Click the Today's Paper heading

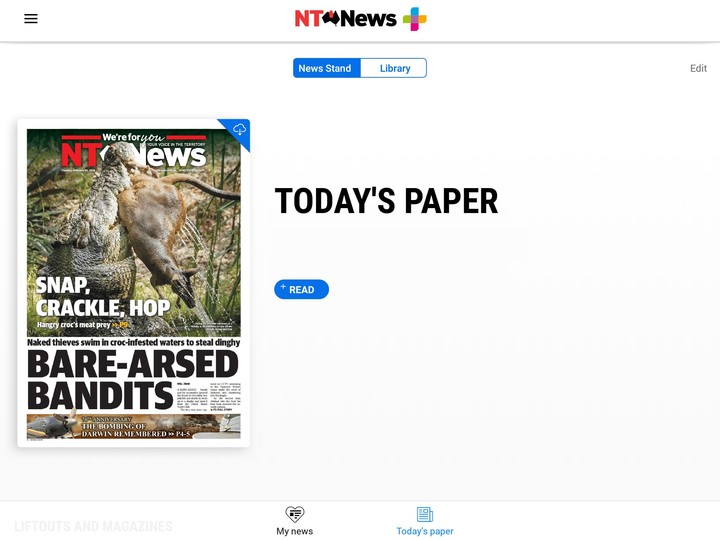coord(386,201)
